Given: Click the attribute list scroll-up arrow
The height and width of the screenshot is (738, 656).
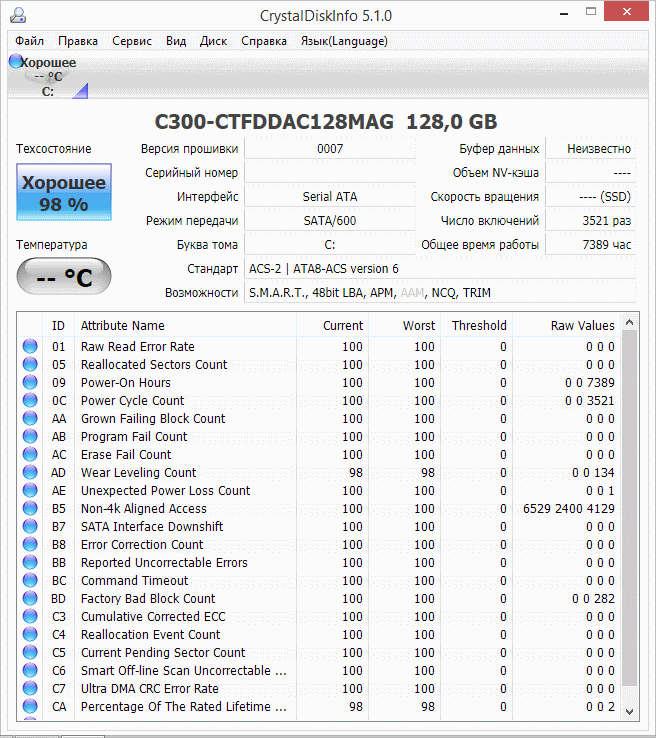Looking at the screenshot, I should tap(630, 322).
